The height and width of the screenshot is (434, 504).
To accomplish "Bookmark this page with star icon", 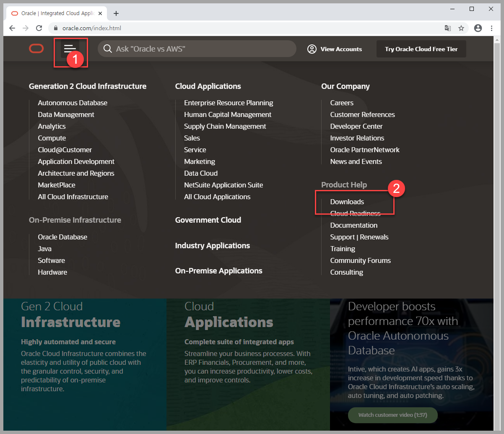I will [x=461, y=28].
